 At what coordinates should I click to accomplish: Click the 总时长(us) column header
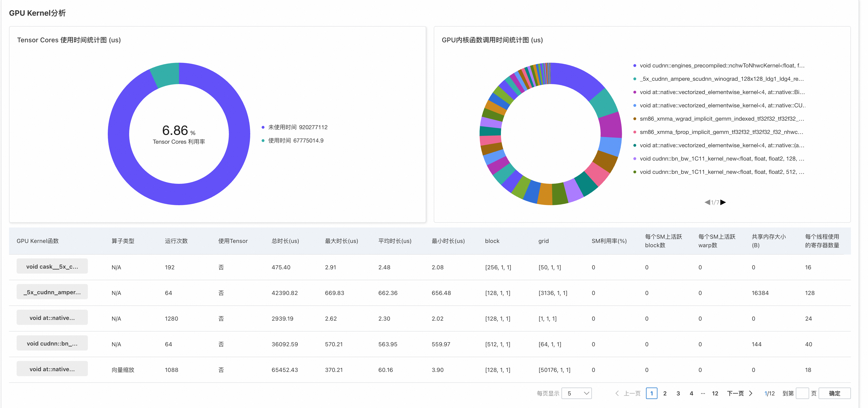(285, 241)
